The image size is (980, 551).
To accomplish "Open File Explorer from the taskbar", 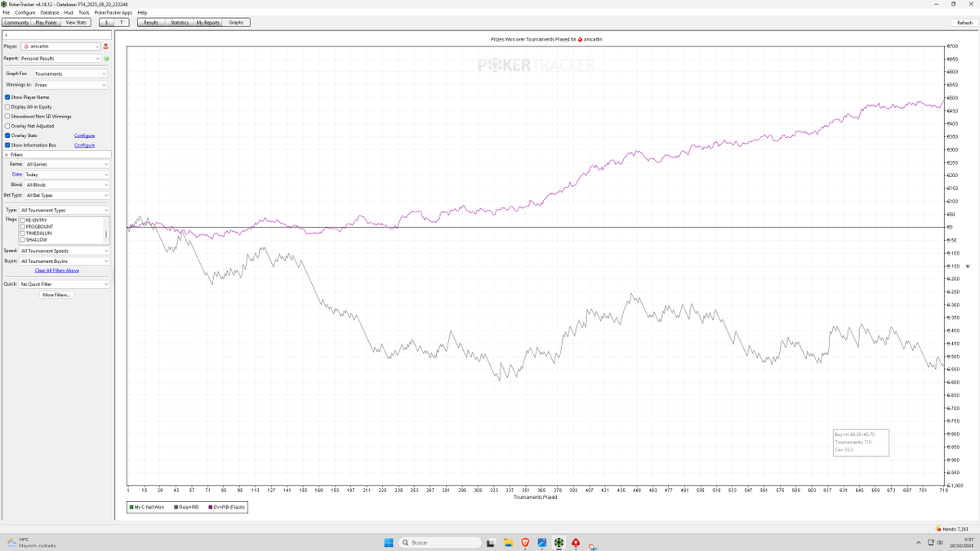I will 507,543.
